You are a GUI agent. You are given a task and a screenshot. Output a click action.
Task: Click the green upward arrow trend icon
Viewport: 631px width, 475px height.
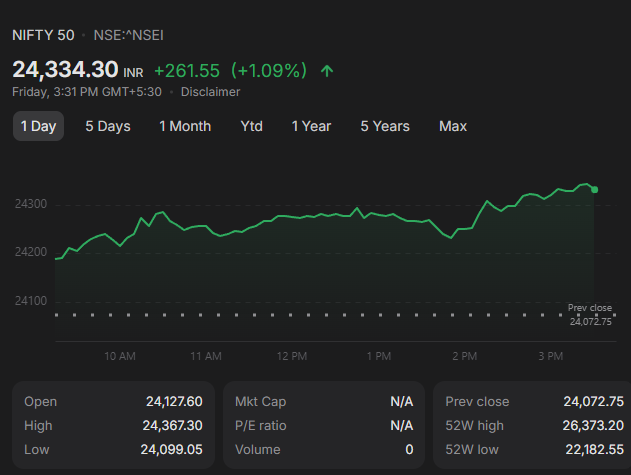pyautogui.click(x=327, y=71)
